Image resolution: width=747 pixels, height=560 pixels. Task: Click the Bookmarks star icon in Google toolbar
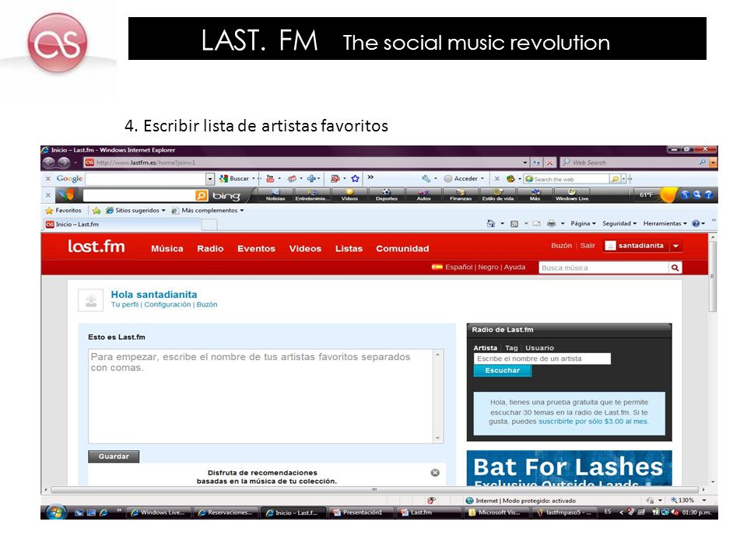click(355, 179)
